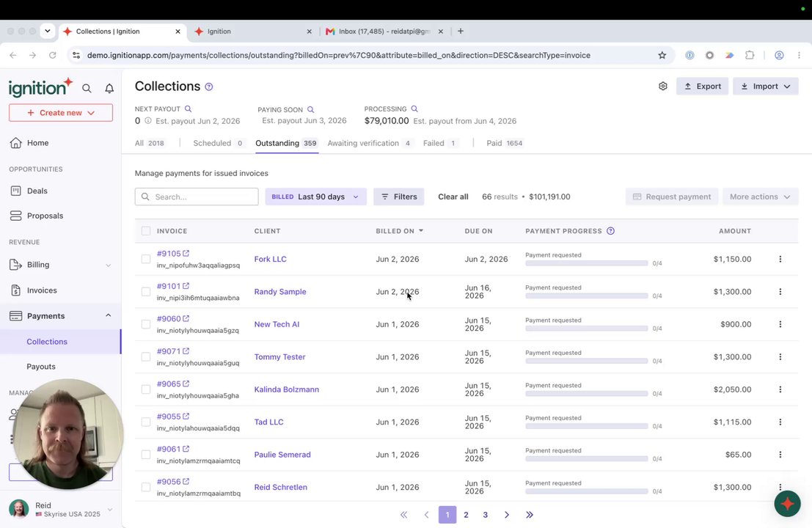Open the Import dropdown
Image resolution: width=812 pixels, height=528 pixels.
(x=765, y=87)
